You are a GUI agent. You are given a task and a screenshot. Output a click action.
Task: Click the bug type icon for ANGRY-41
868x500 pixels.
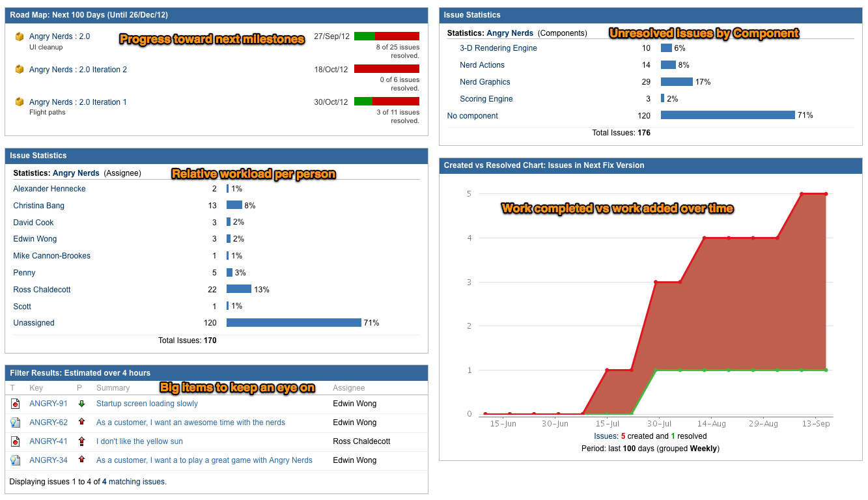(15, 441)
